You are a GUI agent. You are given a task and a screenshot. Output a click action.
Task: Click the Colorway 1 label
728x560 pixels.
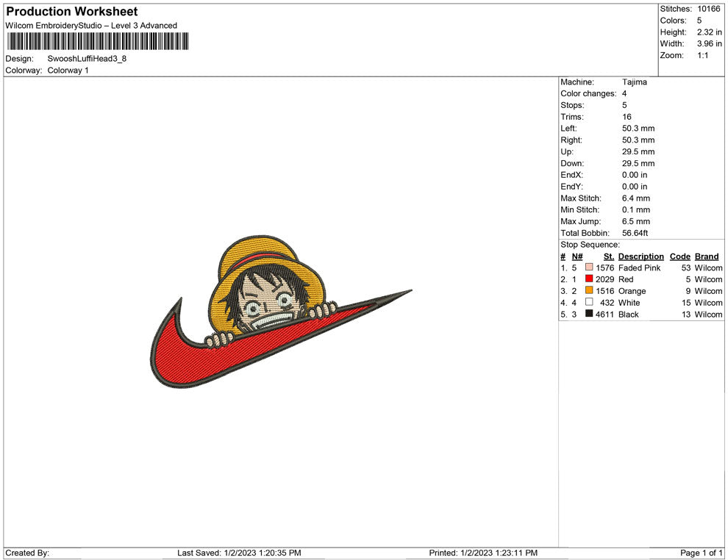(x=68, y=71)
